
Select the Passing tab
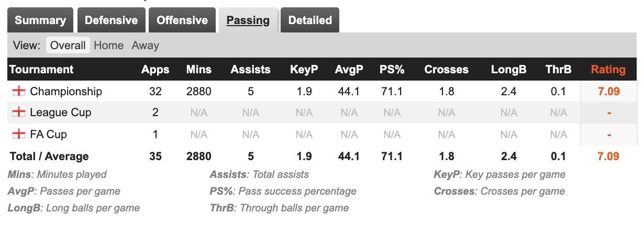[x=248, y=20]
